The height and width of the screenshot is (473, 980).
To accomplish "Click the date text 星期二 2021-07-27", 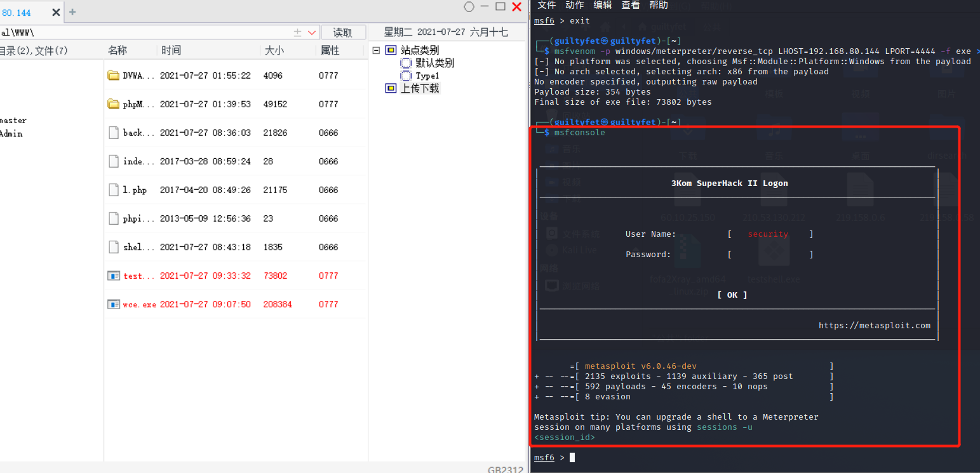I will pos(426,32).
